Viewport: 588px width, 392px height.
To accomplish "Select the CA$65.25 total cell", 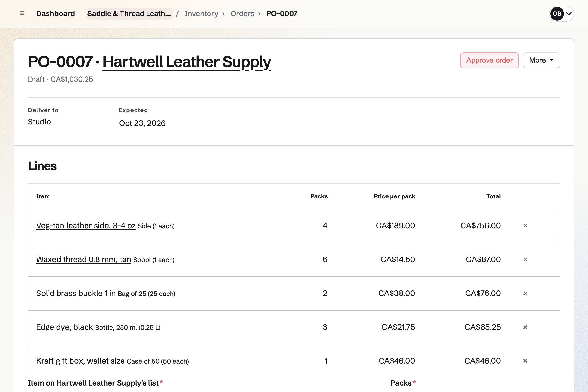I will tap(482, 327).
